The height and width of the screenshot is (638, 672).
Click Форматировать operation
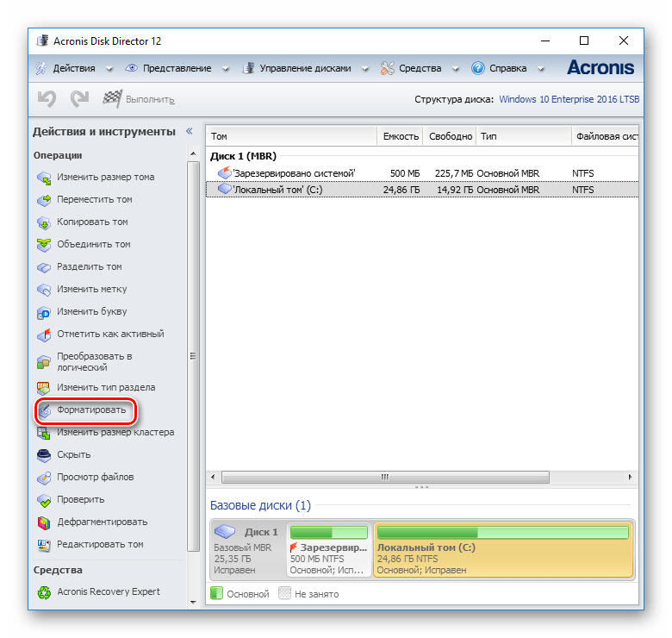click(x=91, y=410)
